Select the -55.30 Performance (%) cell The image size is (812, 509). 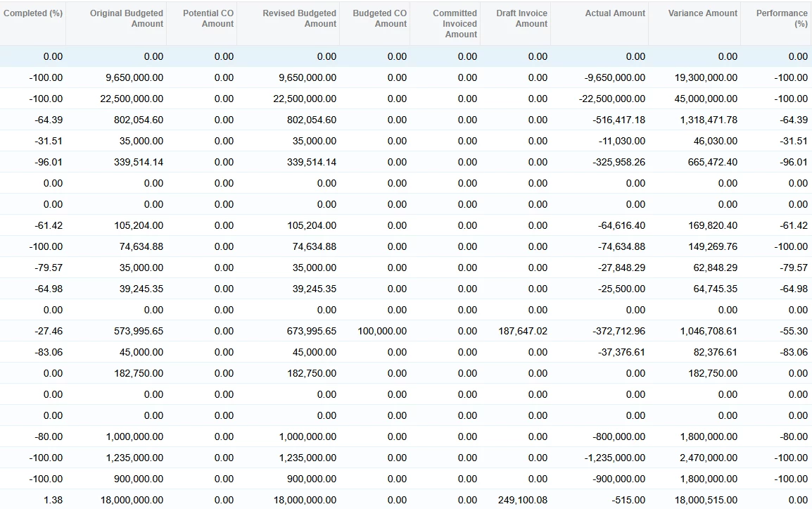794,331
